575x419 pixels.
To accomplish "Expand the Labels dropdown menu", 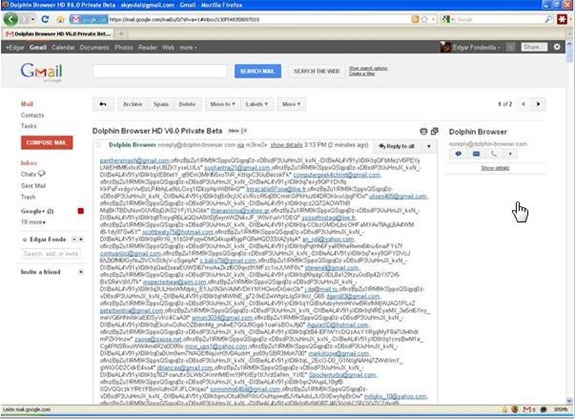I will [x=257, y=104].
